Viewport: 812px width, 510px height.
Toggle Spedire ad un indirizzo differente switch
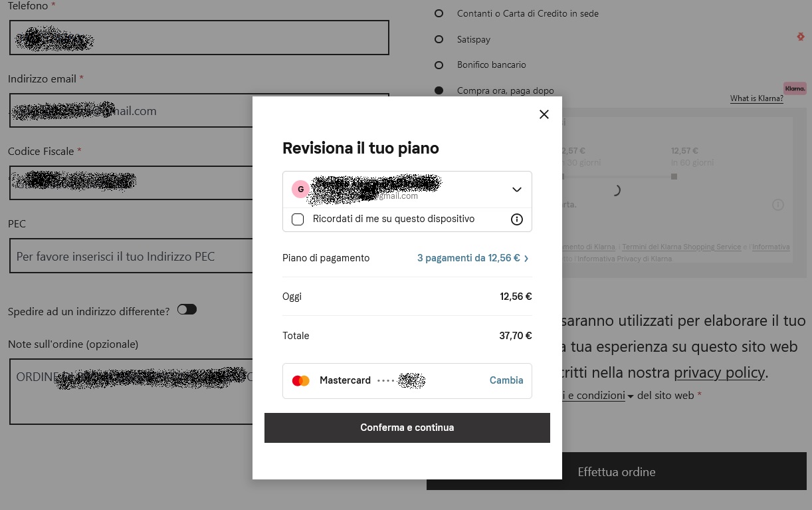pos(187,309)
